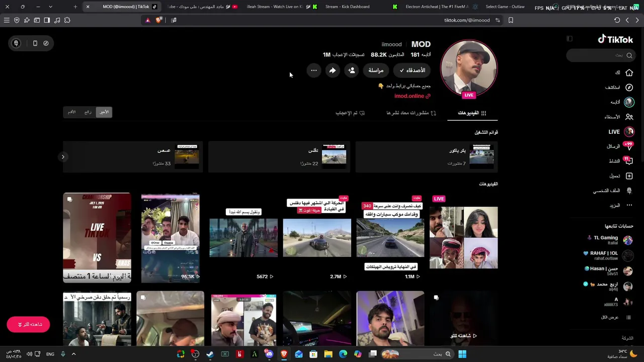Click the Brave VPN shield icon
Viewport: 644px width, 362px height.
(17, 20)
